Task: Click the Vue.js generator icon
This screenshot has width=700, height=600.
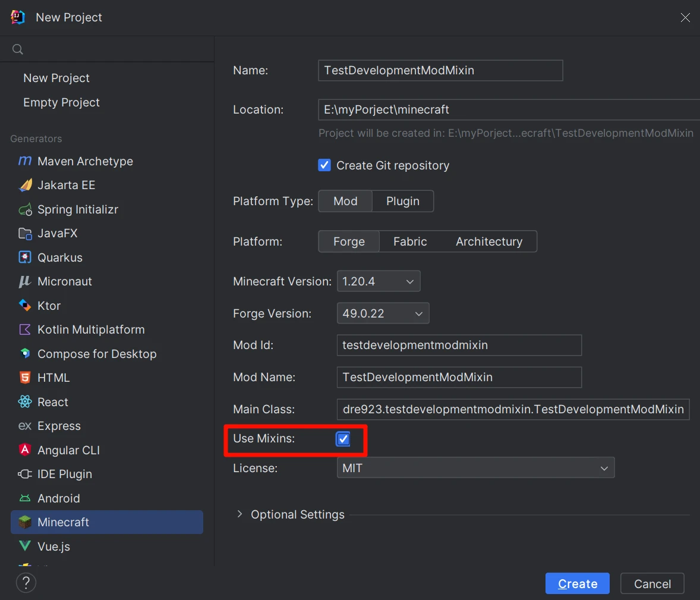Action: [x=25, y=546]
